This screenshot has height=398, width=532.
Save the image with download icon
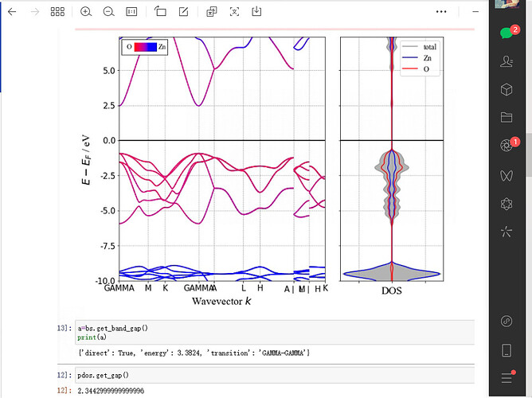click(256, 13)
